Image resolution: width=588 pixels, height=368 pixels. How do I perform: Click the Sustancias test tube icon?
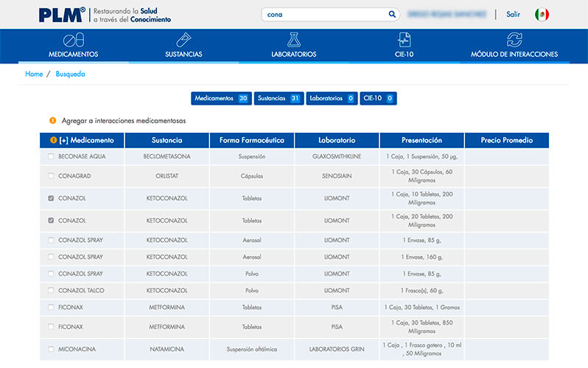(x=183, y=40)
